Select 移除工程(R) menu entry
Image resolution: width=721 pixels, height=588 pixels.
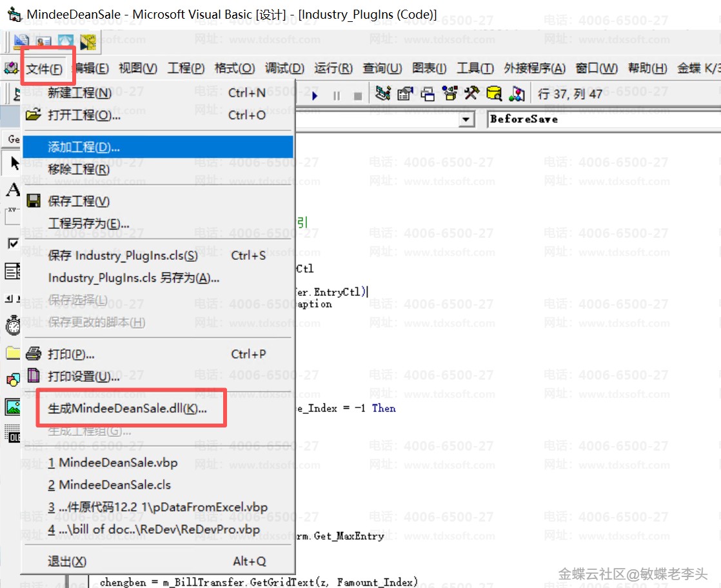pos(158,169)
